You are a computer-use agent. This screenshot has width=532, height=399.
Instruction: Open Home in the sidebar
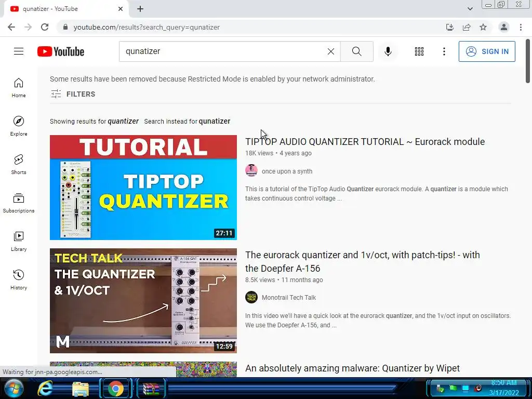click(x=19, y=88)
